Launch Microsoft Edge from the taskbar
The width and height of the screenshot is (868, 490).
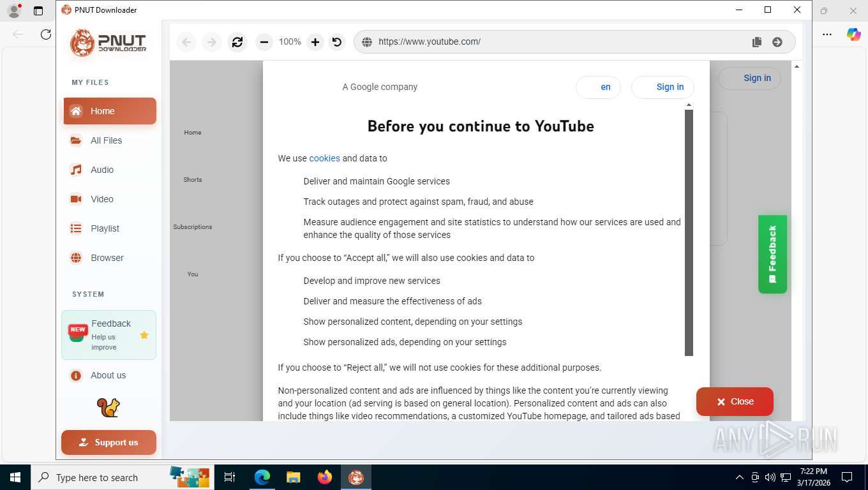point(262,477)
